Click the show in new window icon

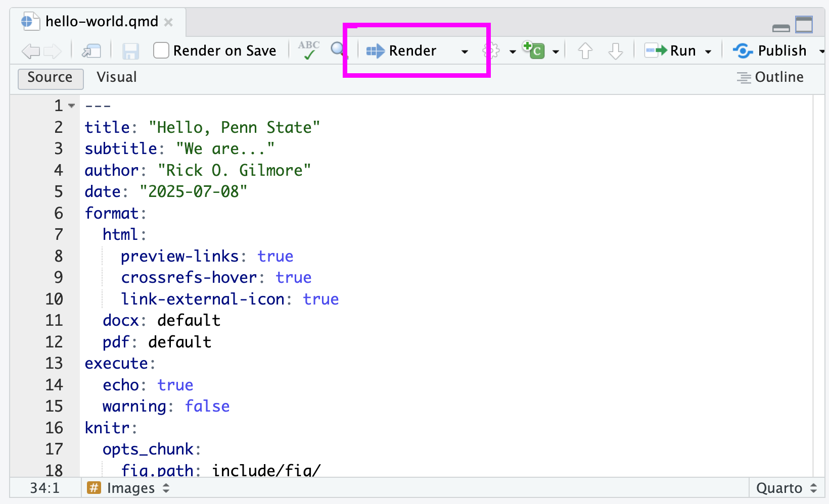pos(91,51)
